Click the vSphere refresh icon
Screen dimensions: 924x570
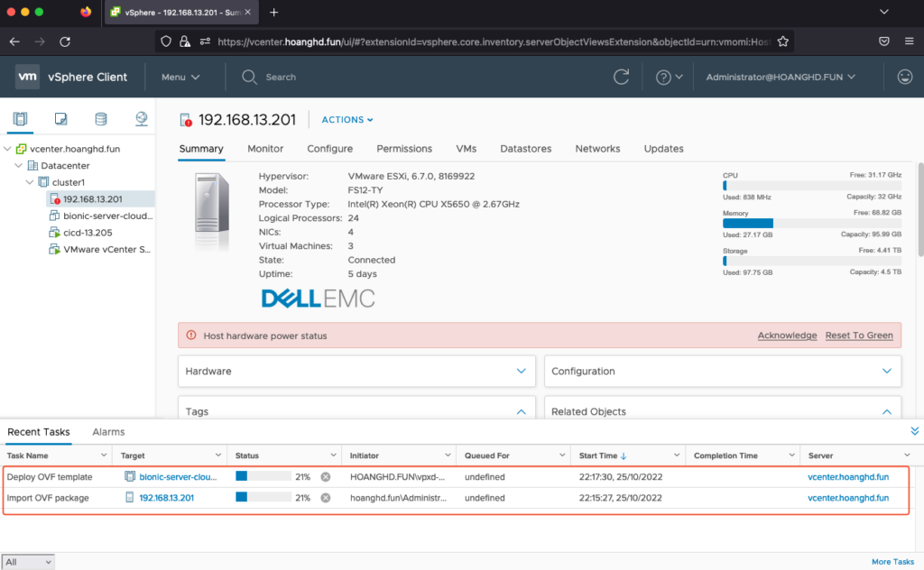[621, 77]
